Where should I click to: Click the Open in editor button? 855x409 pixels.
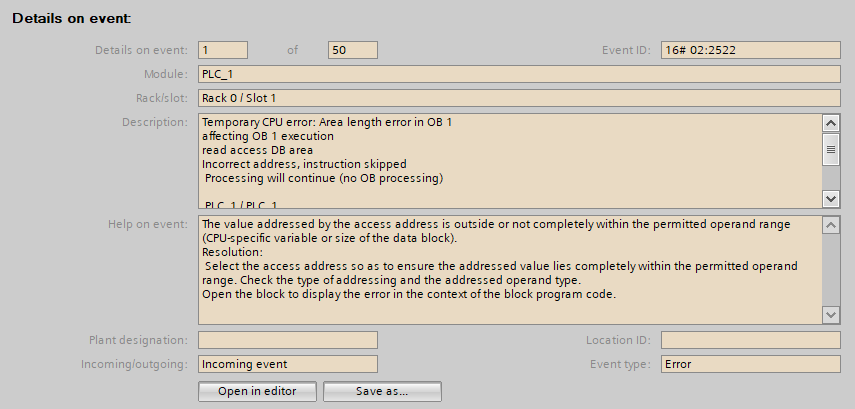point(259,391)
